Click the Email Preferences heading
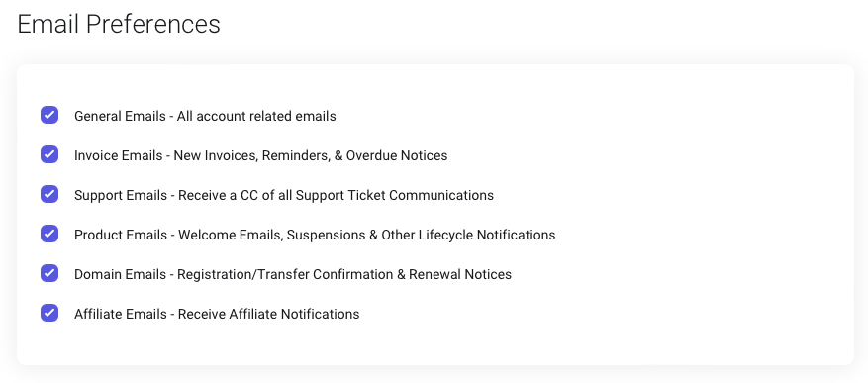Screen dimensions: 868x383 point(119,25)
